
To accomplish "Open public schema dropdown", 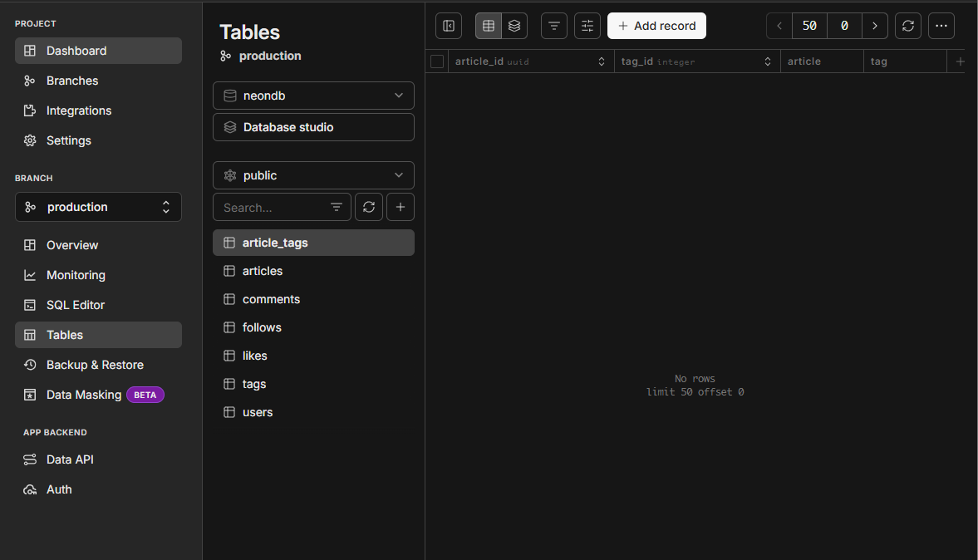I will coord(314,175).
